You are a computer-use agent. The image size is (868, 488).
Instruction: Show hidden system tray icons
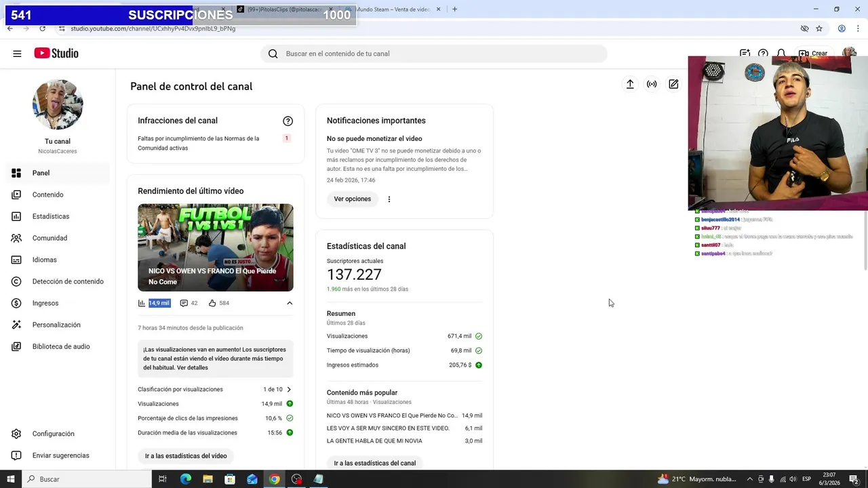coord(749,479)
